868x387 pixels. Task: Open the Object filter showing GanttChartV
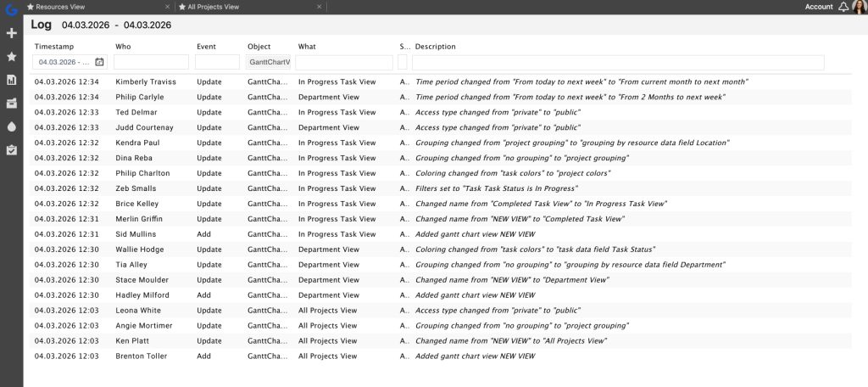click(269, 62)
